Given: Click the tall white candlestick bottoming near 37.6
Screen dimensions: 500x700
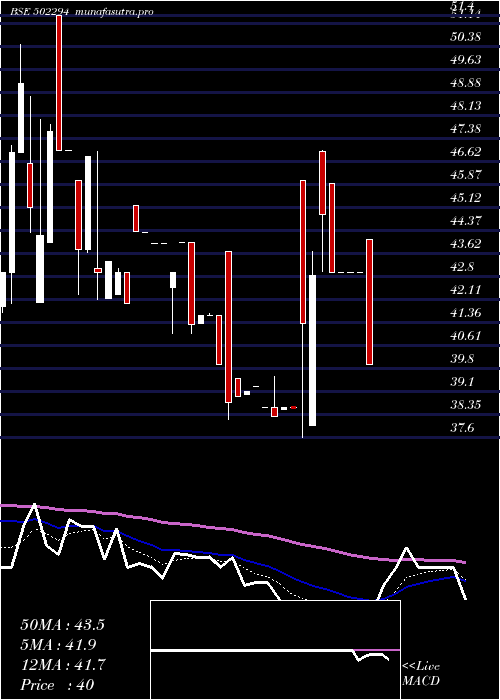Looking at the screenshot, I should pos(312,350).
